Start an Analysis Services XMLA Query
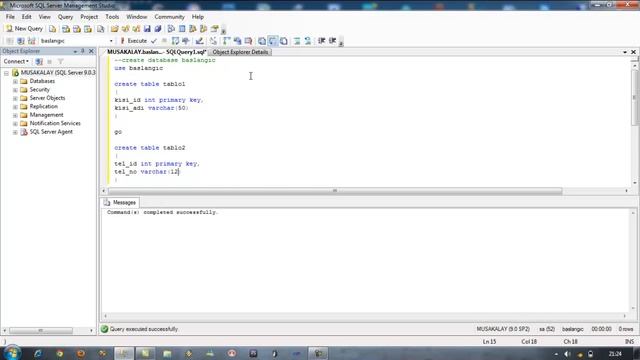This screenshot has height=360, width=640. pos(88,29)
